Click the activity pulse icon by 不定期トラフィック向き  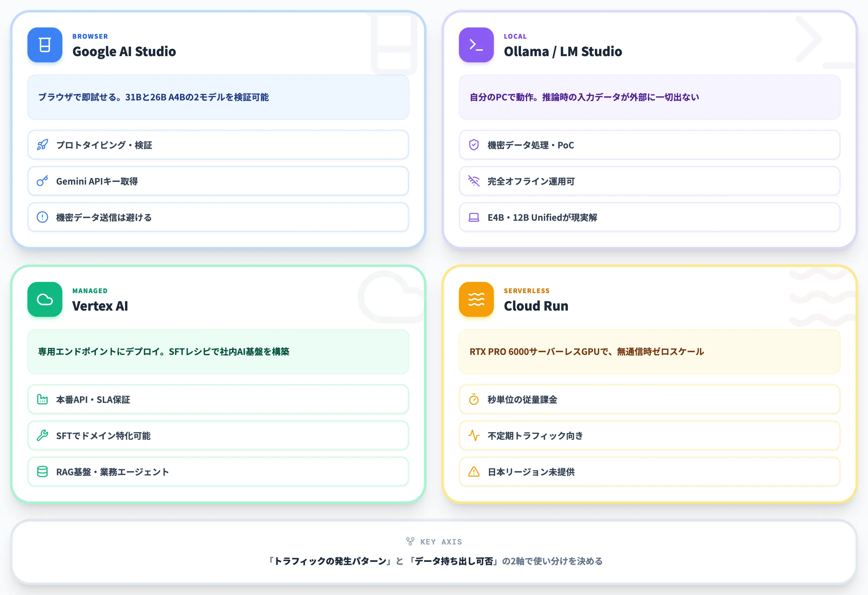tap(474, 436)
